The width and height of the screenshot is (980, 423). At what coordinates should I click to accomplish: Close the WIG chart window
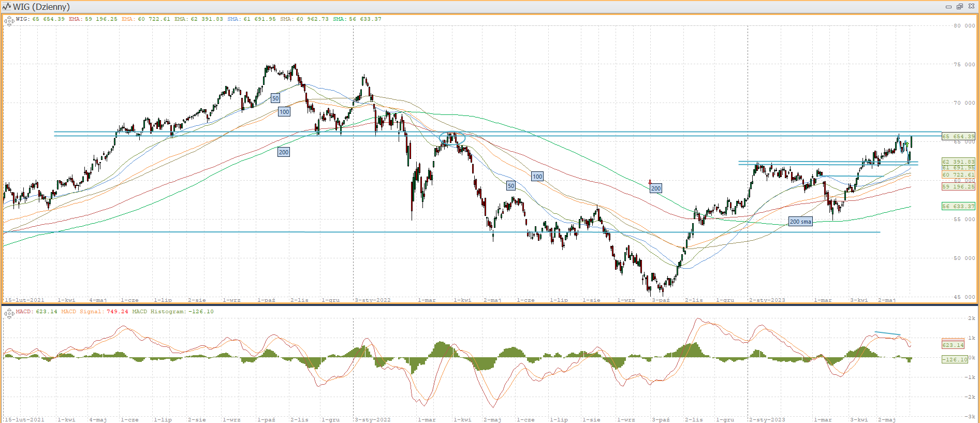point(971,7)
